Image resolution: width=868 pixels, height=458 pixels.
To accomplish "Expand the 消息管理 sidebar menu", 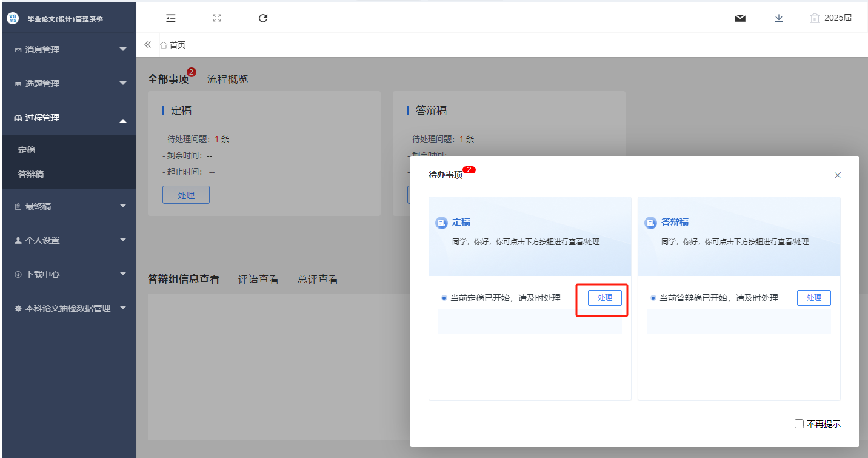I will click(70, 50).
